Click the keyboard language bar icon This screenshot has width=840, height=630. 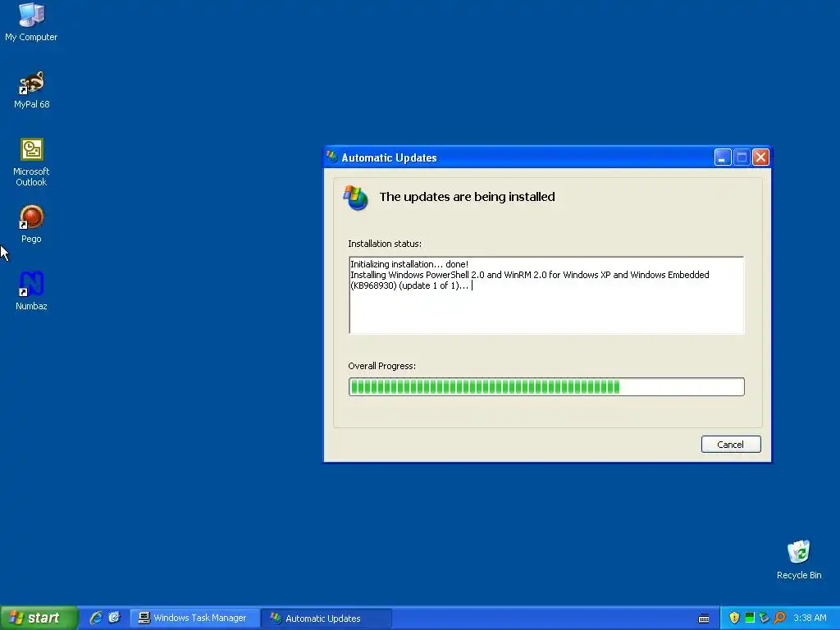(x=704, y=619)
